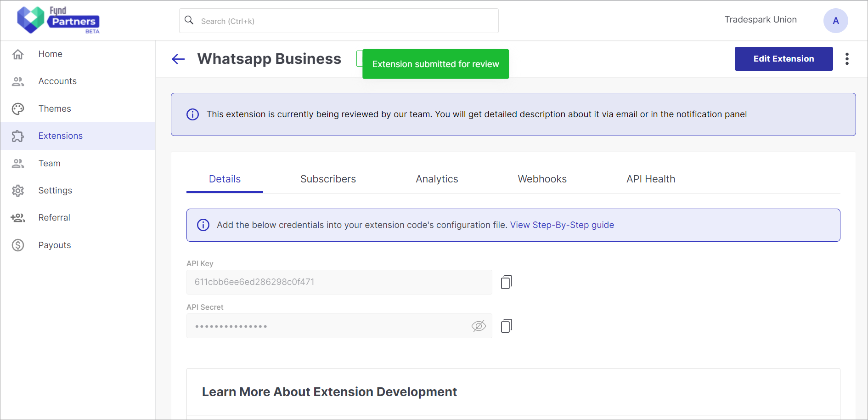Switch to the Details tab

point(225,179)
